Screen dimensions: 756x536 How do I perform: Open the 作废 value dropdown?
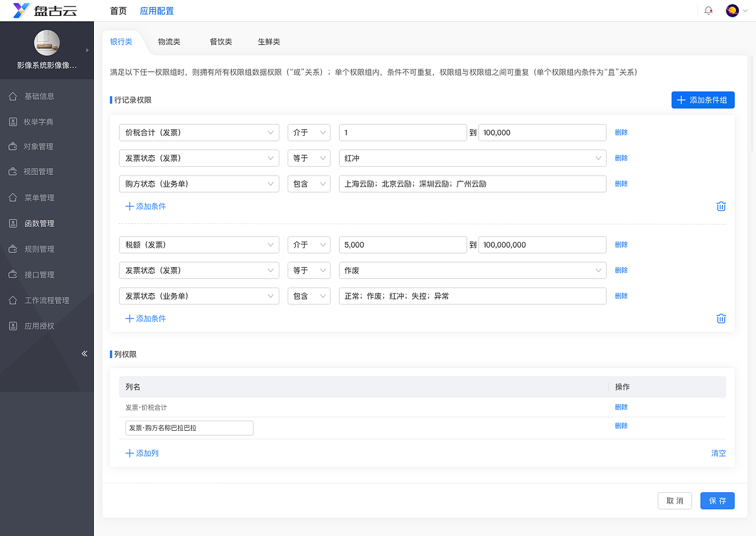tap(472, 270)
